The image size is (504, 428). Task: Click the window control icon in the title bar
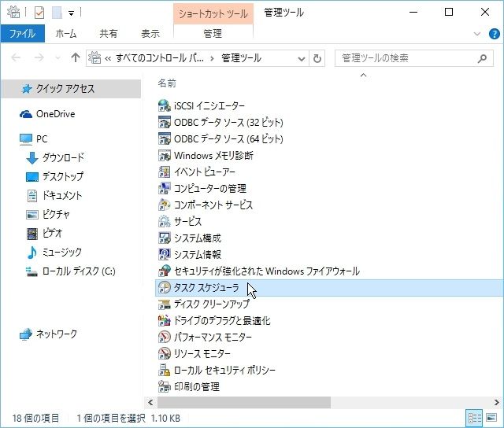(13, 13)
